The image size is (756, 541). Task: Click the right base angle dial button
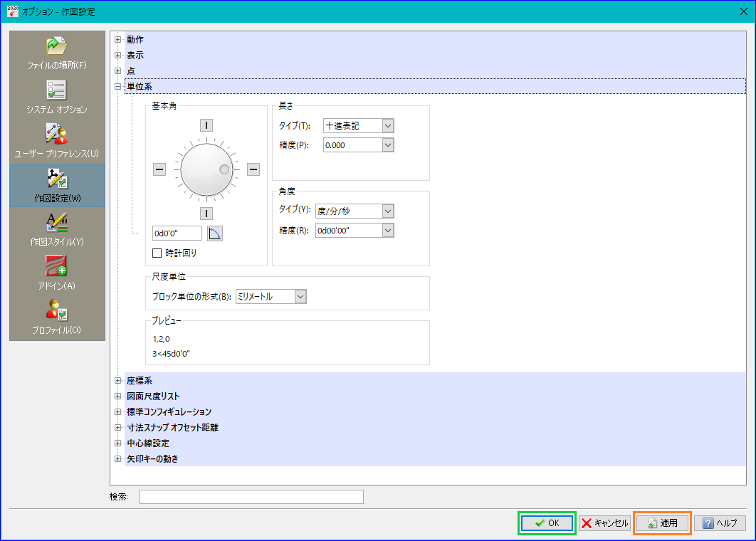(253, 169)
